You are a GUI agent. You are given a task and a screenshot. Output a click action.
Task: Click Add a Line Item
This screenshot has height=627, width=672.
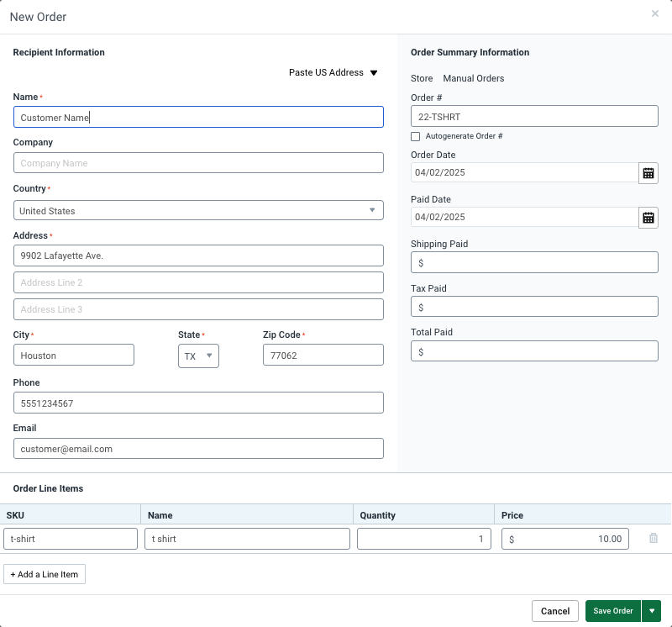pyautogui.click(x=44, y=574)
